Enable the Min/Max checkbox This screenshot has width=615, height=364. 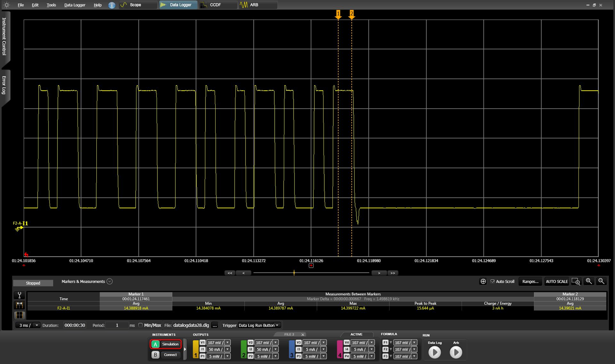140,325
